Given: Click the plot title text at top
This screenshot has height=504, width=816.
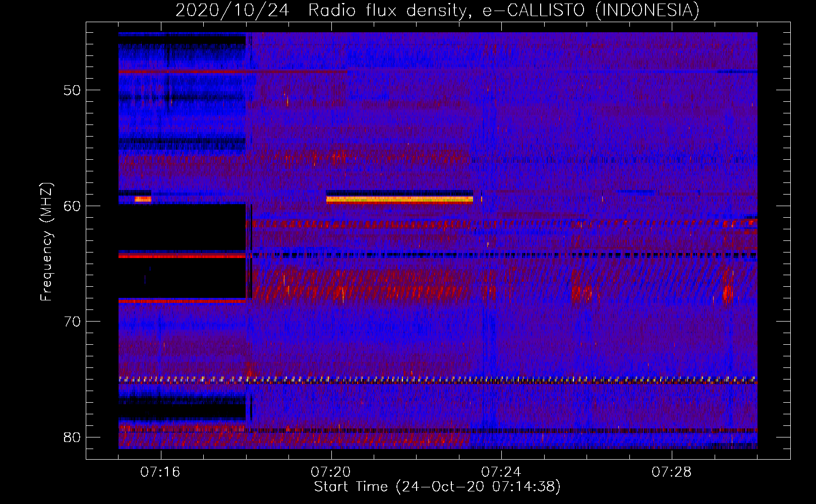Looking at the screenshot, I should (437, 10).
